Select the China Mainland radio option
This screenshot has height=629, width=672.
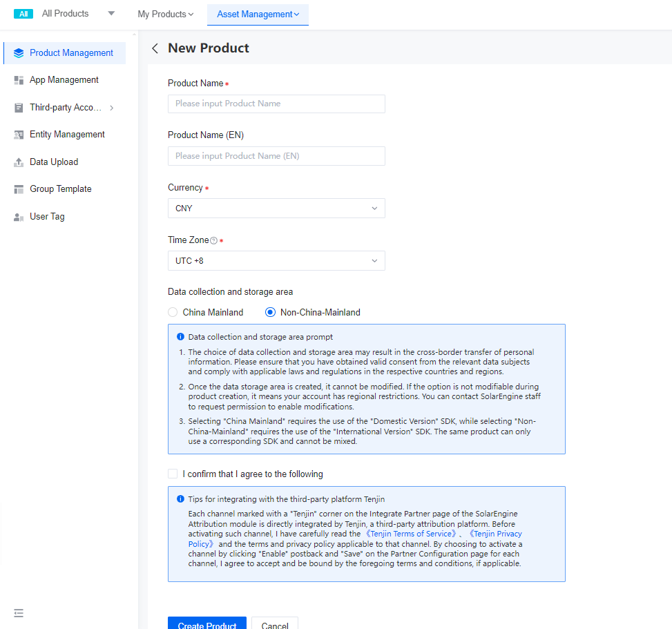[173, 312]
